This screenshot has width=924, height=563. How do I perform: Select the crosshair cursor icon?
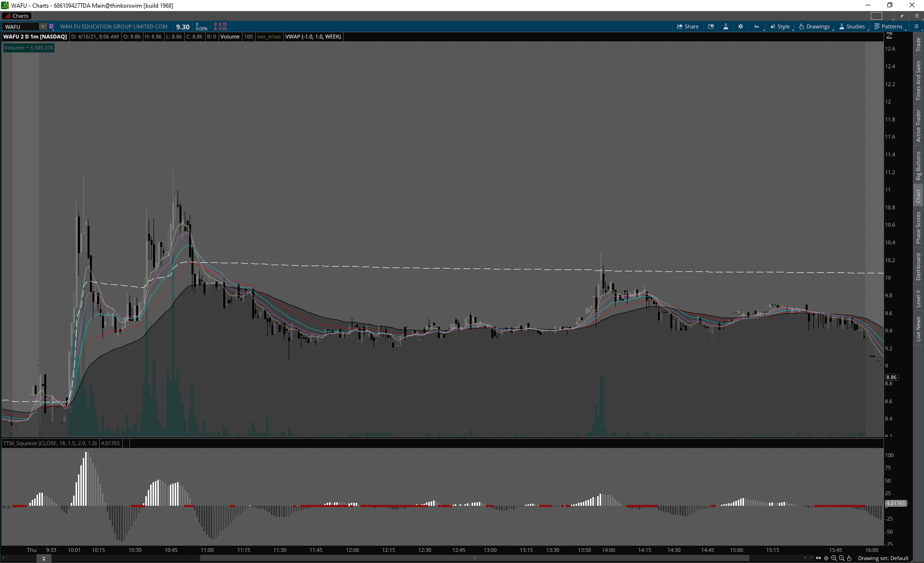click(826, 558)
